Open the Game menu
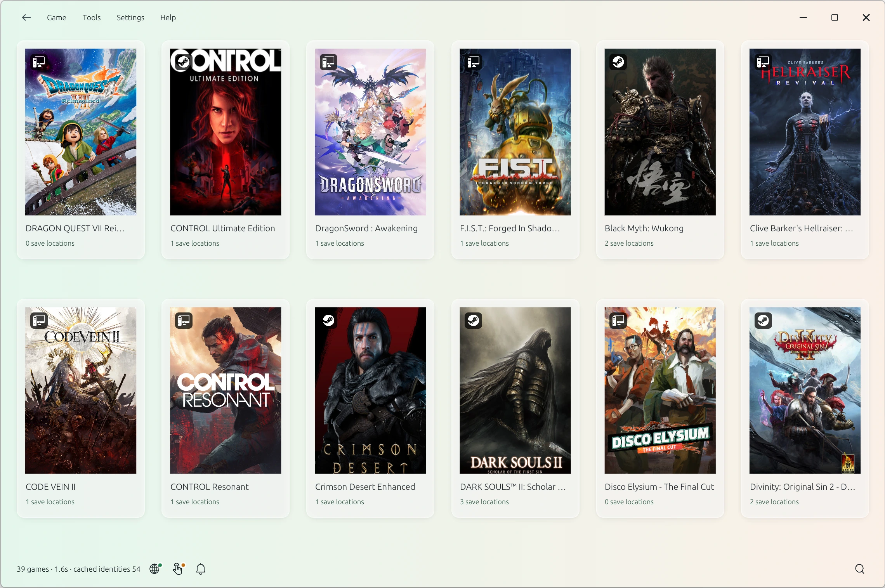Image resolution: width=885 pixels, height=588 pixels. coord(57,17)
